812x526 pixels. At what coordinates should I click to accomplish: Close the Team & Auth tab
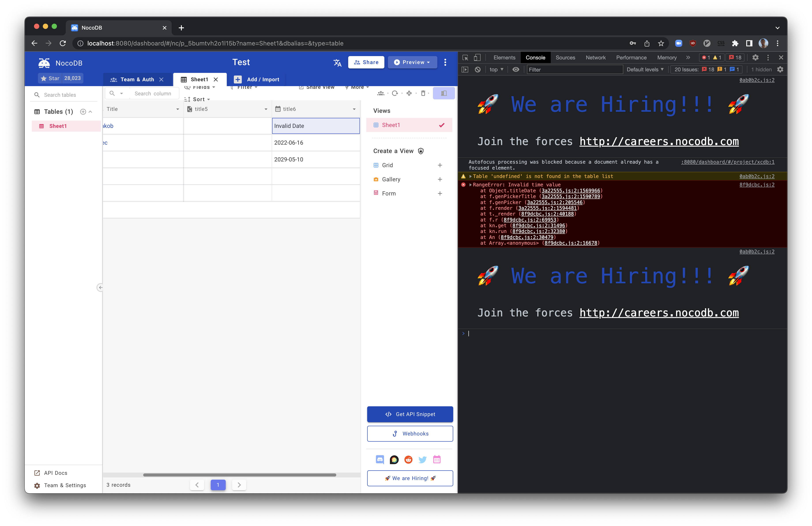161,79
